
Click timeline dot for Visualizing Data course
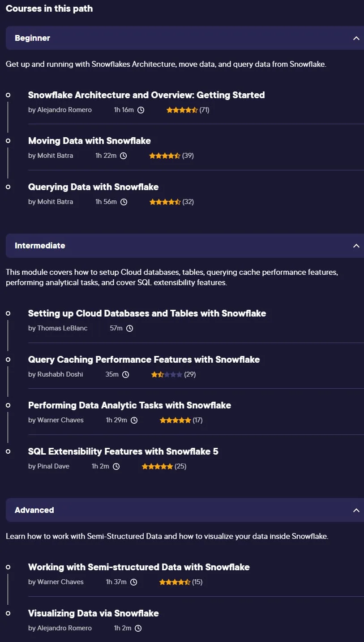pyautogui.click(x=8, y=613)
